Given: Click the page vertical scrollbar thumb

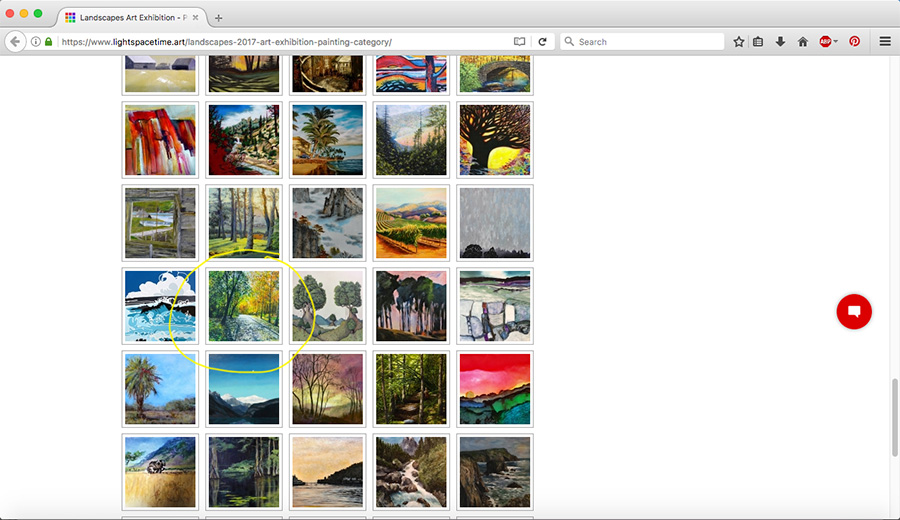Looking at the screenshot, I should tap(894, 417).
